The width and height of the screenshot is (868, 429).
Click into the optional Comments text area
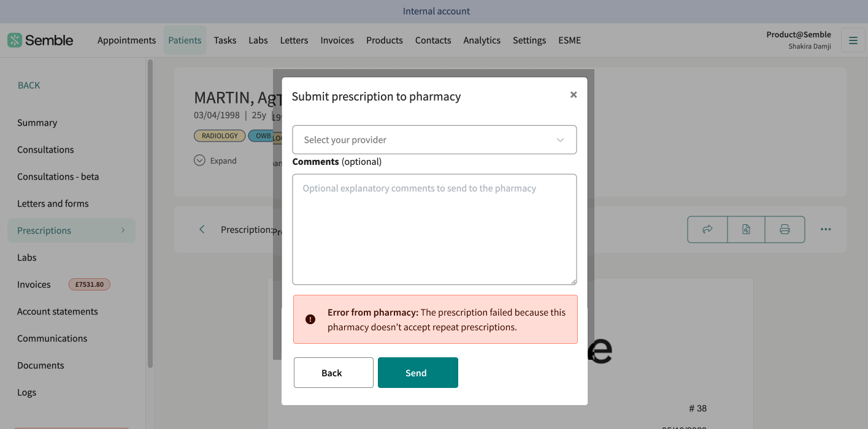(x=434, y=229)
